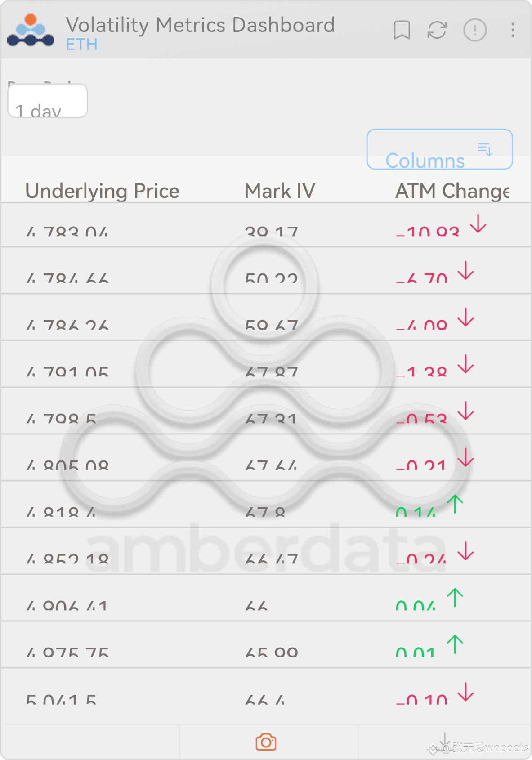The height and width of the screenshot is (760, 532).
Task: Open the info alert circle icon
Action: tap(475, 30)
